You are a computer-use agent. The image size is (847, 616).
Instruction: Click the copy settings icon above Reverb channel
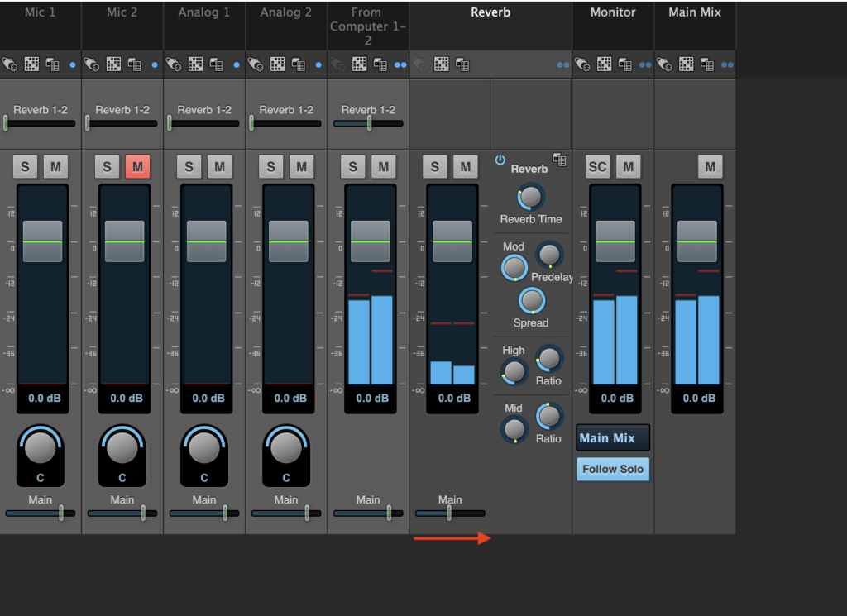[463, 64]
